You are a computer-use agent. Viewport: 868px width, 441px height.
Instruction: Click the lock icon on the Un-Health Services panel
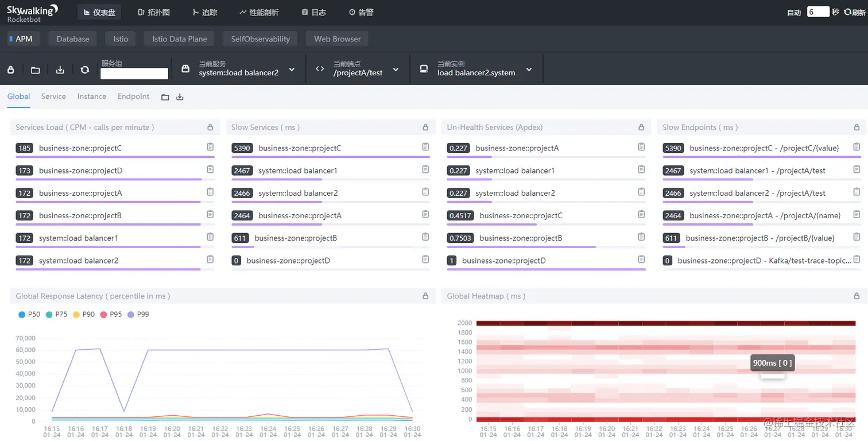[641, 127]
